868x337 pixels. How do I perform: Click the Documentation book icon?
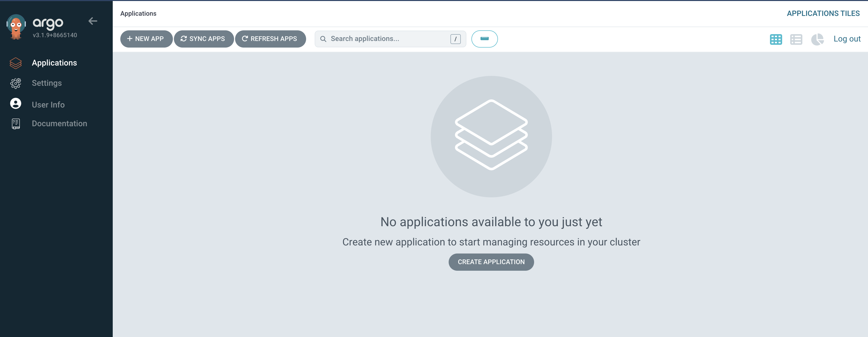tap(15, 124)
